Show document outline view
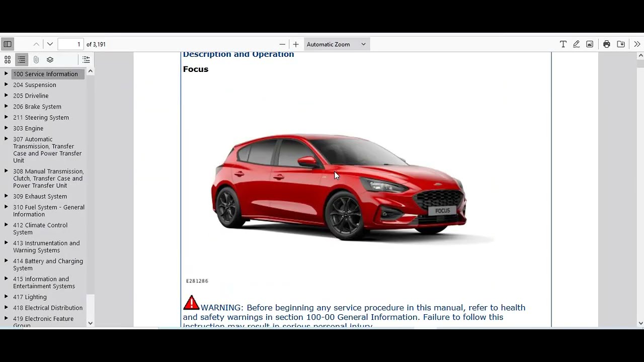The width and height of the screenshot is (644, 362). [22, 60]
